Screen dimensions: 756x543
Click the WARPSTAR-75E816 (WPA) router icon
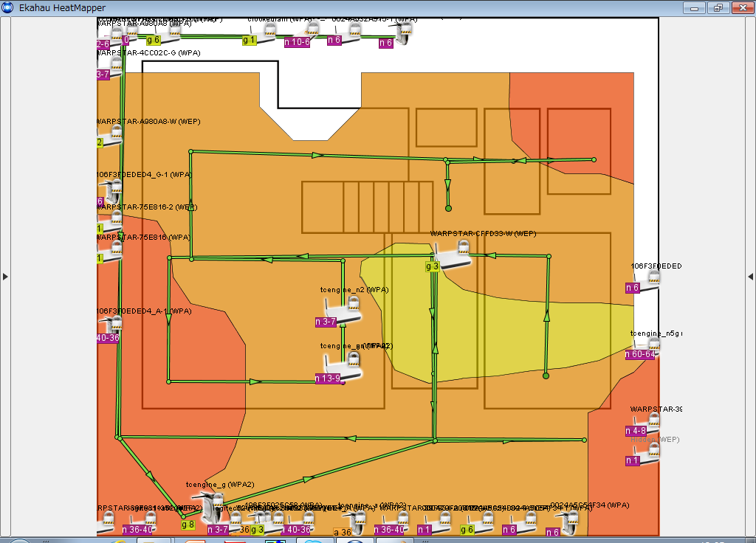[x=110, y=252]
